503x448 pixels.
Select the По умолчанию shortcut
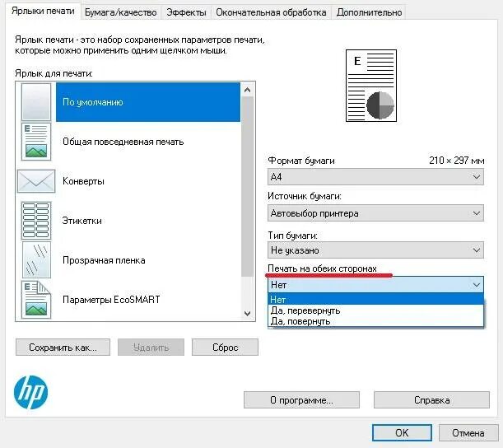(x=148, y=102)
